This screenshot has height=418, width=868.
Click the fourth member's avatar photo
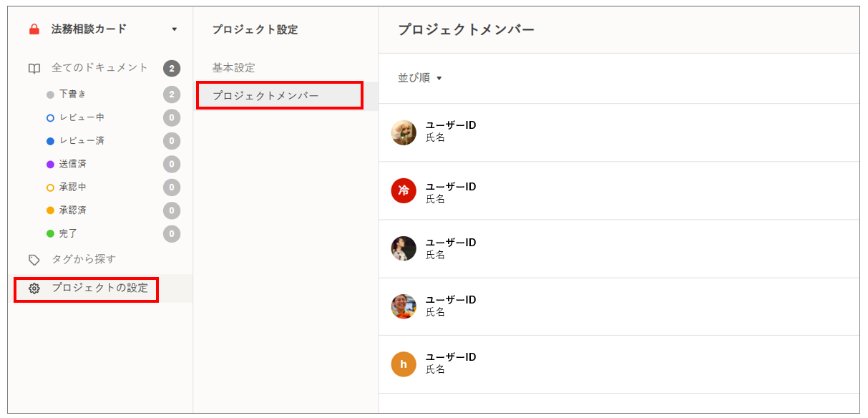tap(404, 306)
